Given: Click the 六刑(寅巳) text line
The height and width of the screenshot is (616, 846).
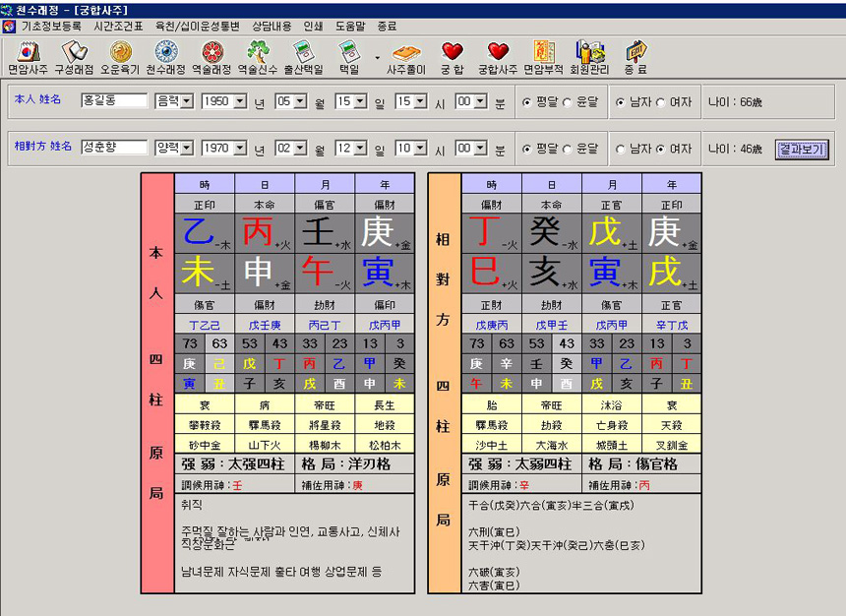Looking at the screenshot, I should [x=494, y=532].
